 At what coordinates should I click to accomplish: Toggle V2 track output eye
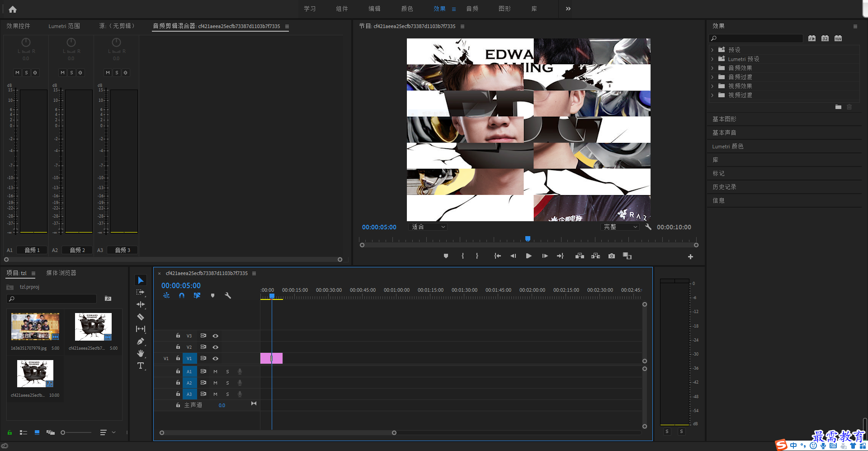click(216, 347)
